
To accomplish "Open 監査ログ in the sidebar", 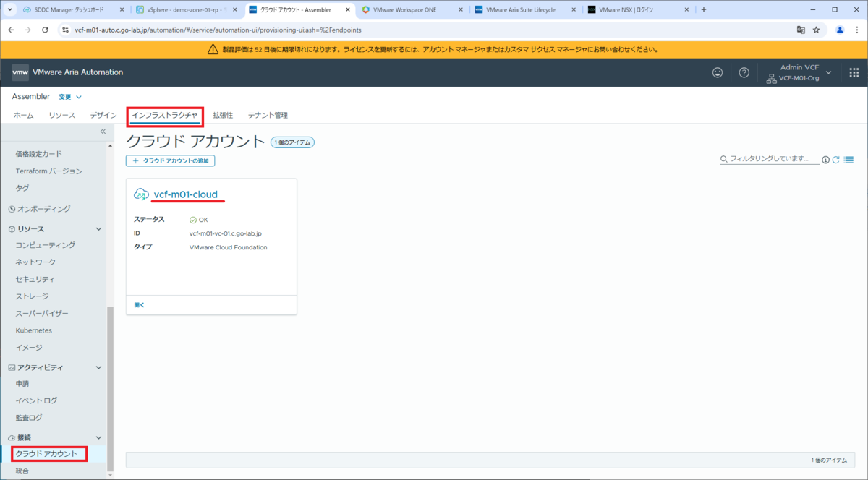I will [29, 418].
